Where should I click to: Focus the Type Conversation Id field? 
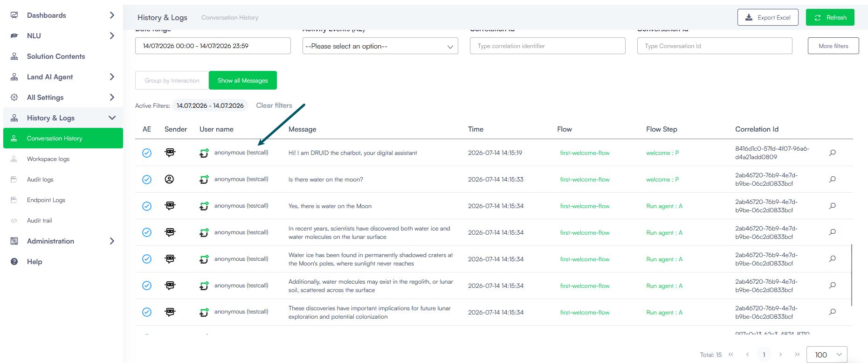point(715,46)
